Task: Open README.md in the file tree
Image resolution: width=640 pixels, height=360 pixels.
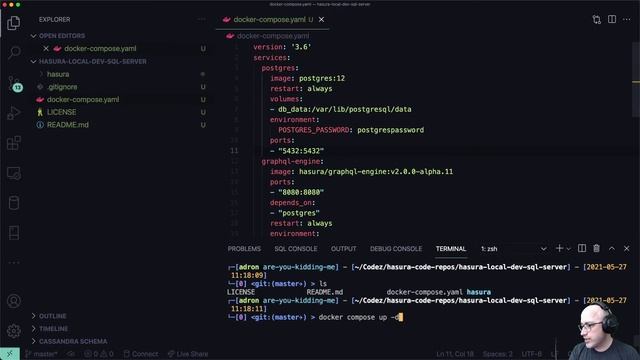Action: click(x=67, y=125)
